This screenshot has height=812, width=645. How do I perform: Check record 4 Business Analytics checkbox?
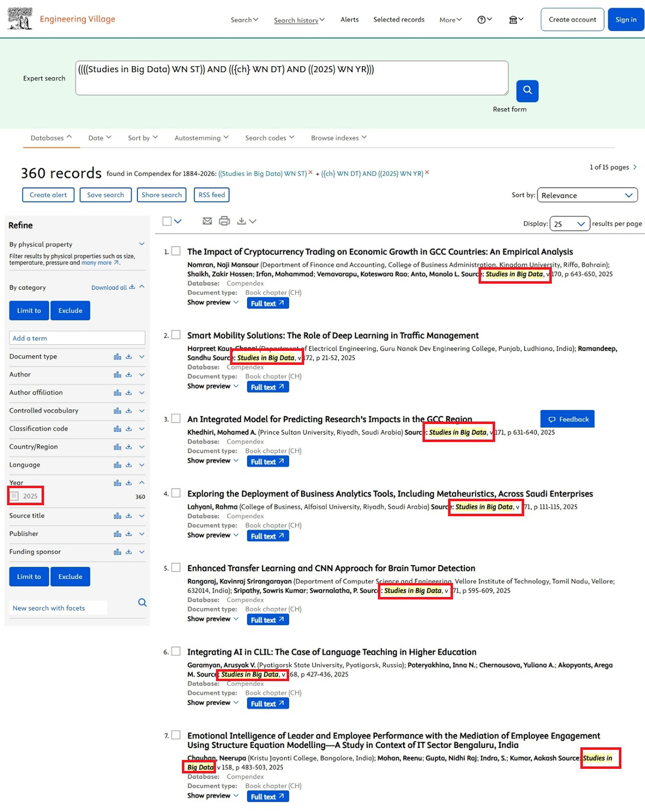tap(176, 493)
